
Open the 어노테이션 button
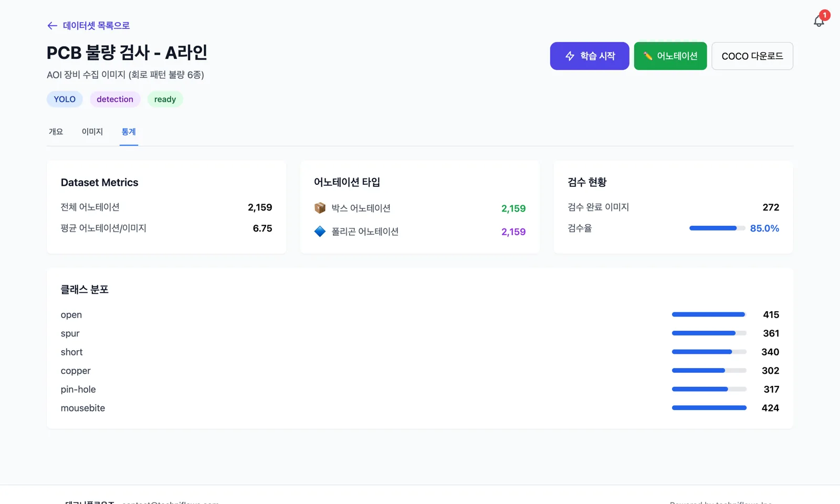tap(670, 56)
